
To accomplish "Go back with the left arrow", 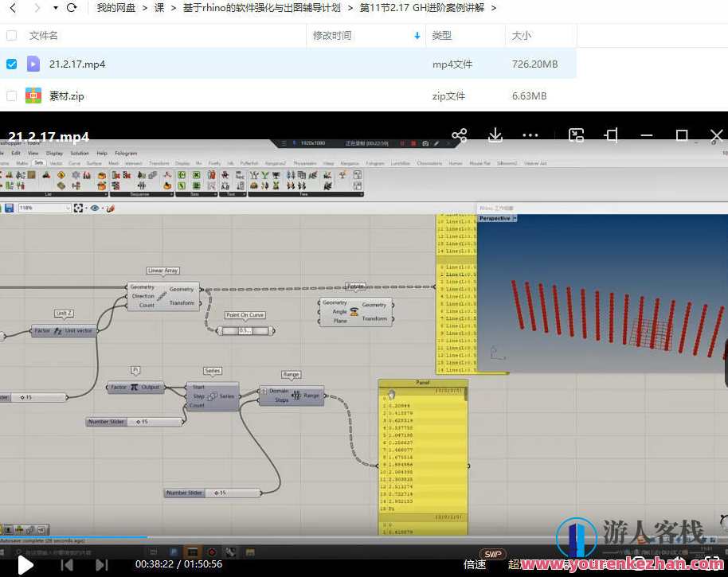I will 13,8.
